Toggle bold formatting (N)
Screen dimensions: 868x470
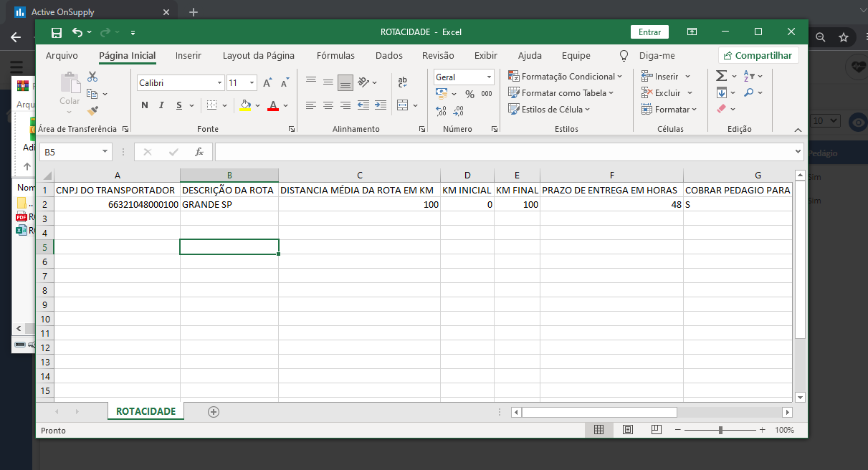pyautogui.click(x=144, y=105)
